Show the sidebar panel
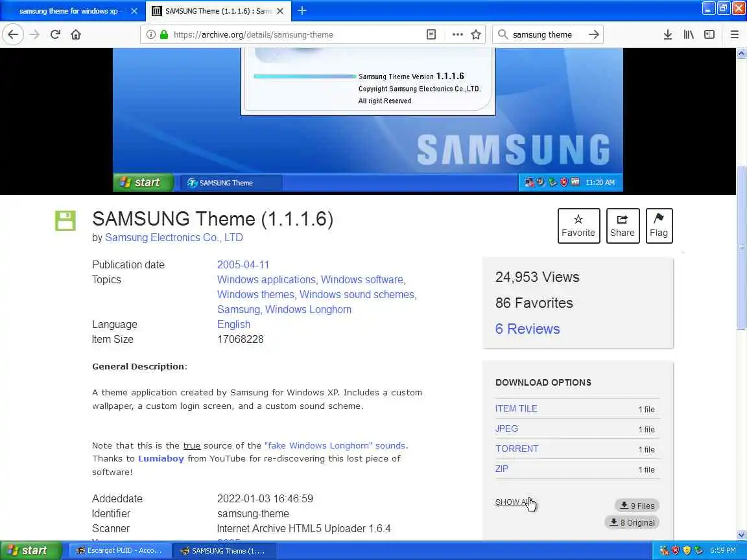The width and height of the screenshot is (747, 560). coord(709,34)
